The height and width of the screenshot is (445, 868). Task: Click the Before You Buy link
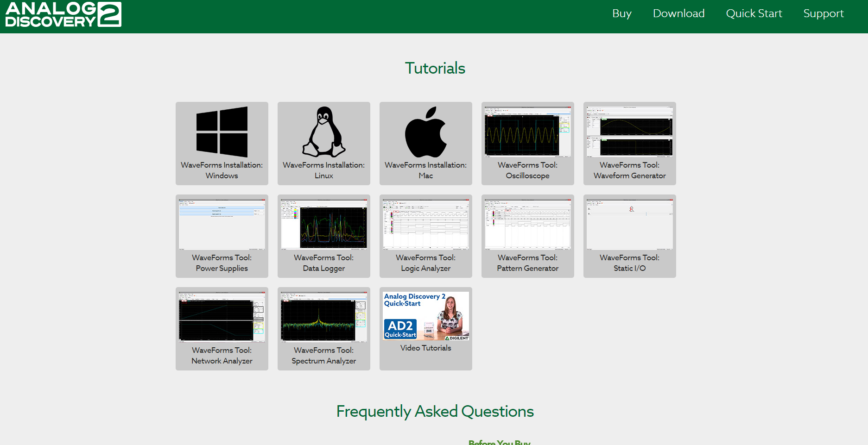[499, 442]
